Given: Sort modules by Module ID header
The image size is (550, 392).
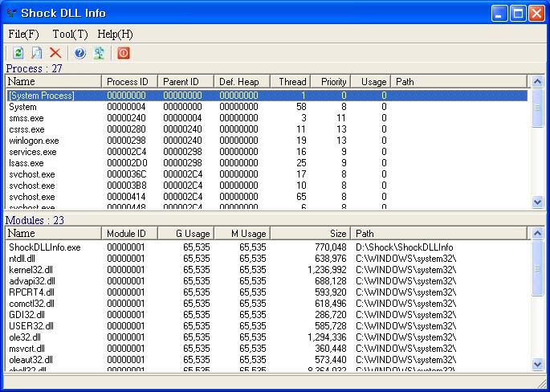Looking at the screenshot, I should click(x=129, y=234).
